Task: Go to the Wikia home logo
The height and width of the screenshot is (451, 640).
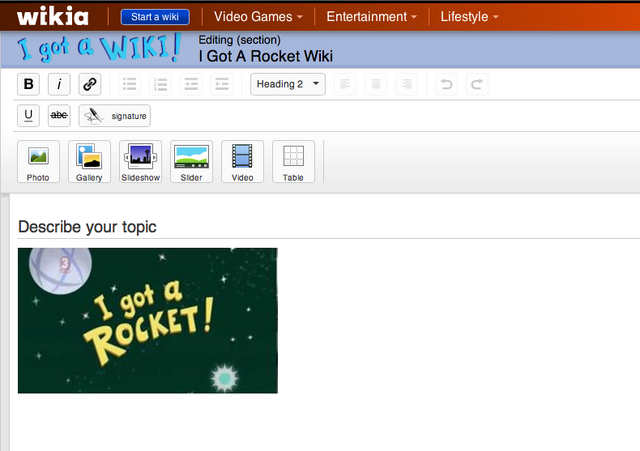Action: [53, 16]
